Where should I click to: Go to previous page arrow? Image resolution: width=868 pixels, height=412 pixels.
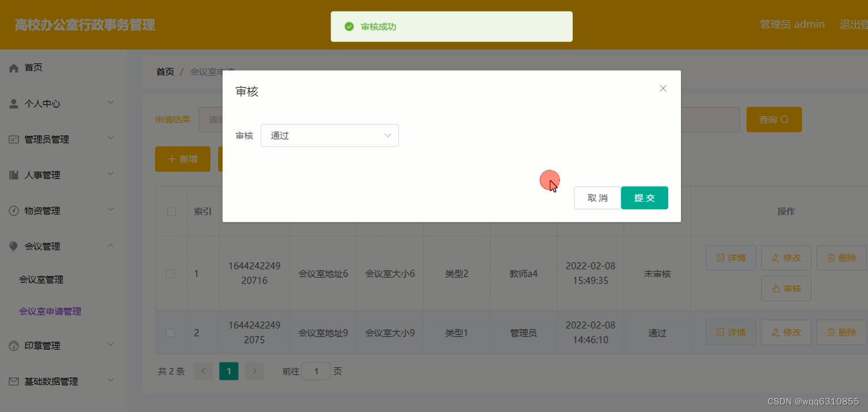203,371
